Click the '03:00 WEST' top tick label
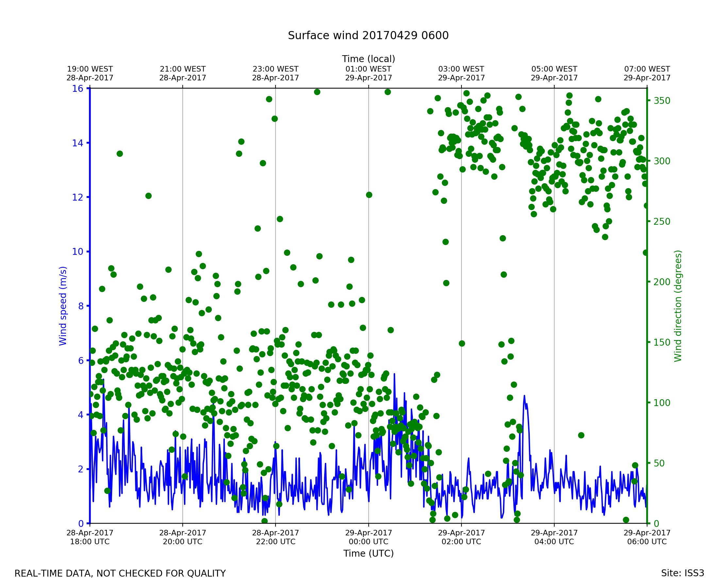This screenshot has width=719, height=588. (x=461, y=69)
